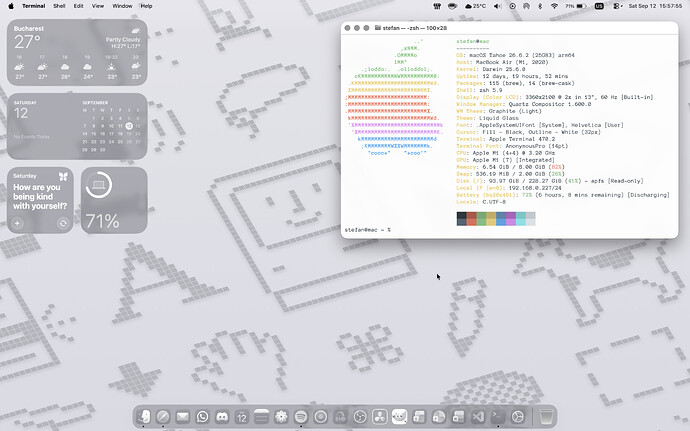Open the Window menu
Image resolution: width=690 pixels, height=431 pixels.
point(122,6)
